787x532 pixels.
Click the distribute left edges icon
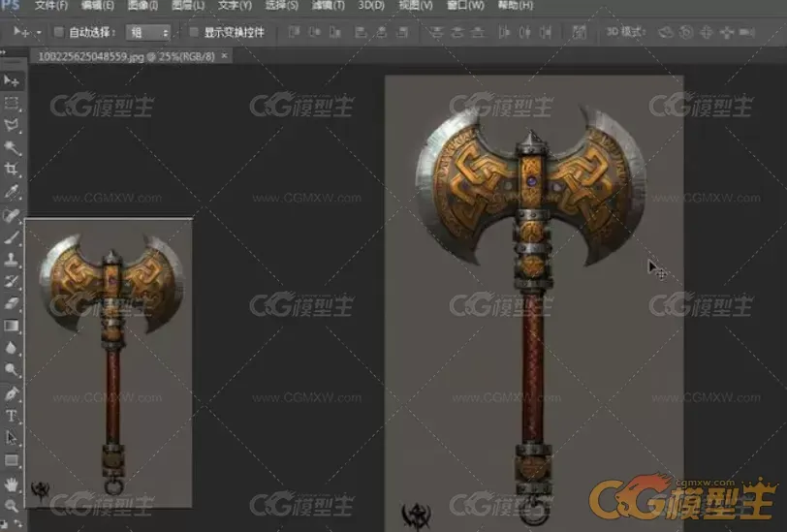(x=504, y=33)
